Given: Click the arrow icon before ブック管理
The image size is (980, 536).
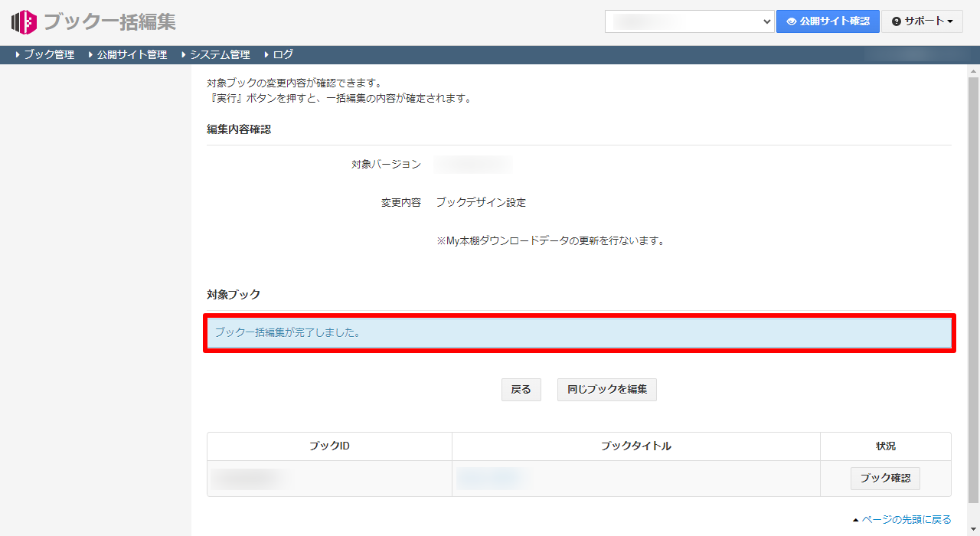Looking at the screenshot, I should coord(18,55).
